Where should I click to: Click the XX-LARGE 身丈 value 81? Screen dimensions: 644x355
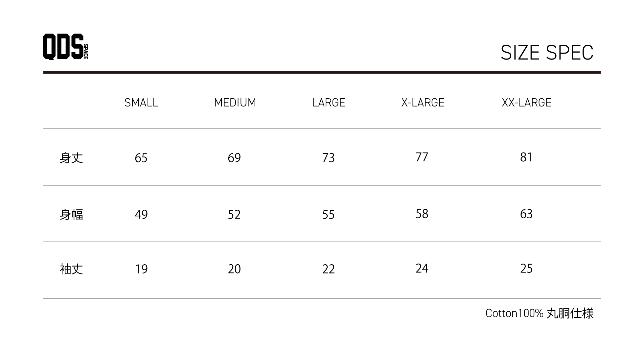coord(526,157)
